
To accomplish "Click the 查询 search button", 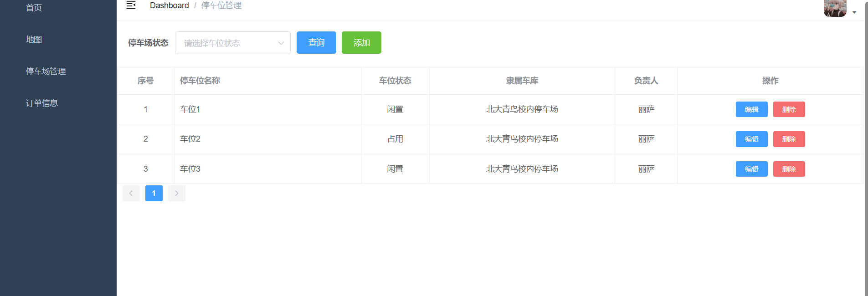I will (x=316, y=42).
